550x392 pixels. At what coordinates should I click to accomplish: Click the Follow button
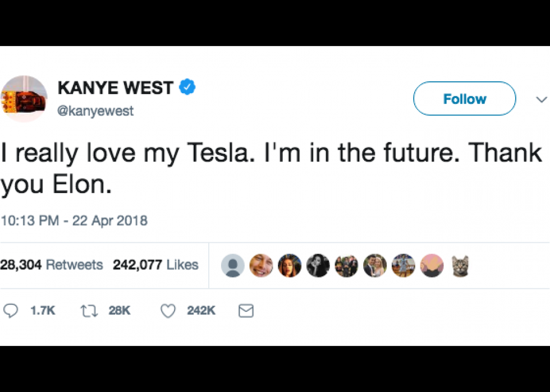[465, 99]
